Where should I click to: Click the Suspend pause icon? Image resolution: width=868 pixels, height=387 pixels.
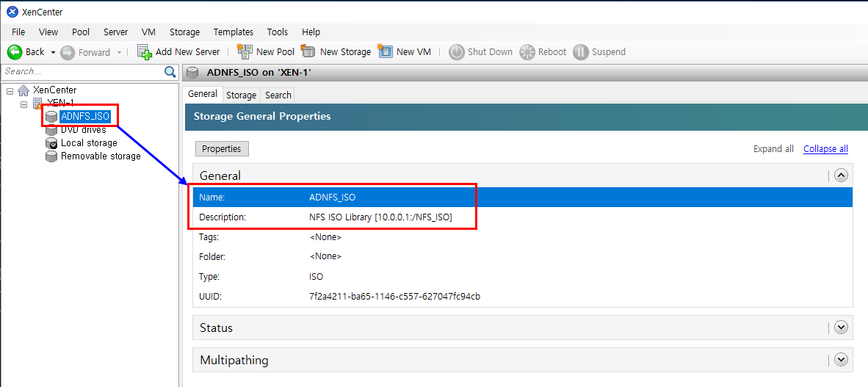[580, 52]
